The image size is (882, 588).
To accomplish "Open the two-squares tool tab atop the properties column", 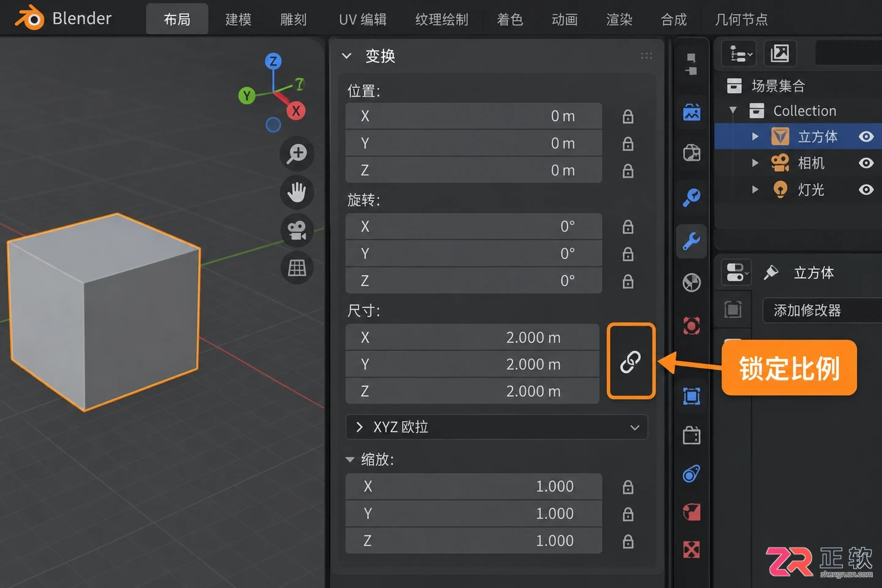I will (x=692, y=64).
